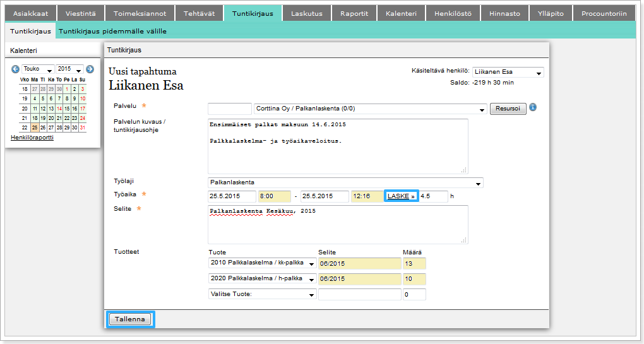Open product dropdown 2020 Palkkalaskelma / h-palkka
644x344 pixels.
pyautogui.click(x=262, y=279)
